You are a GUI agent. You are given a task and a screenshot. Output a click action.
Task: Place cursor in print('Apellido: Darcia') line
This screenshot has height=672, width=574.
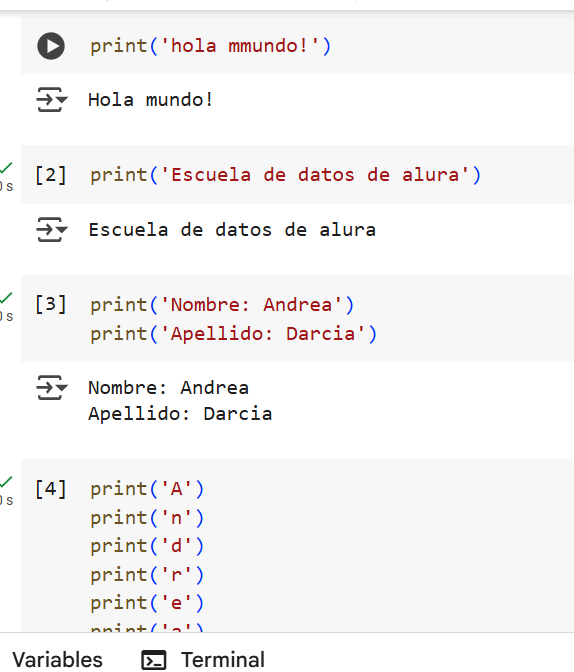[234, 334]
